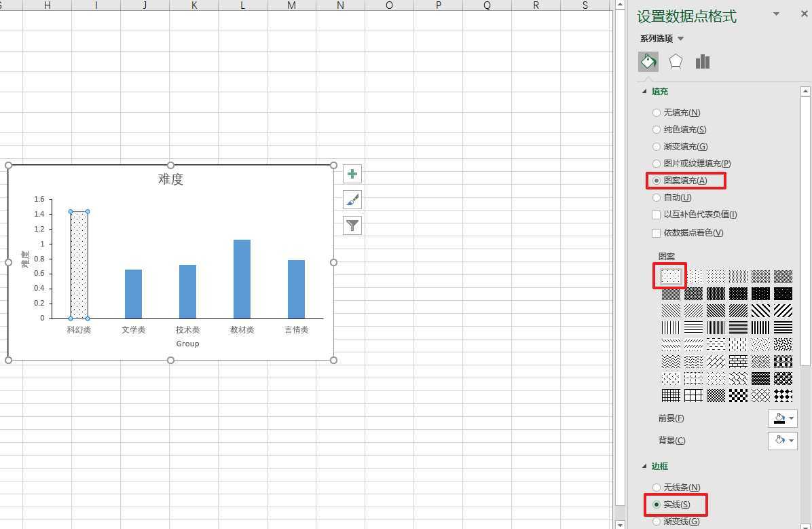Image resolution: width=812 pixels, height=529 pixels.
Task: Open the Effects pentagon tab
Action: [676, 62]
